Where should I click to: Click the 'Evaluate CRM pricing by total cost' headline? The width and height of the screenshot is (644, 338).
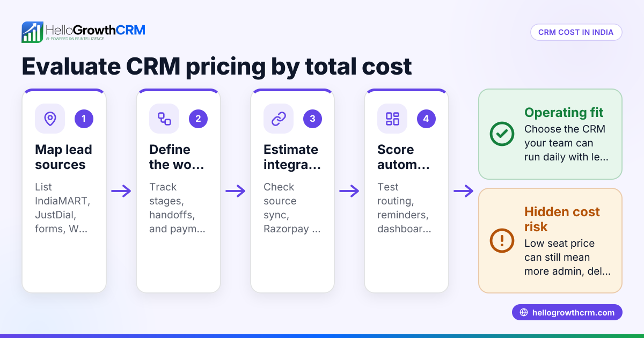click(x=217, y=67)
